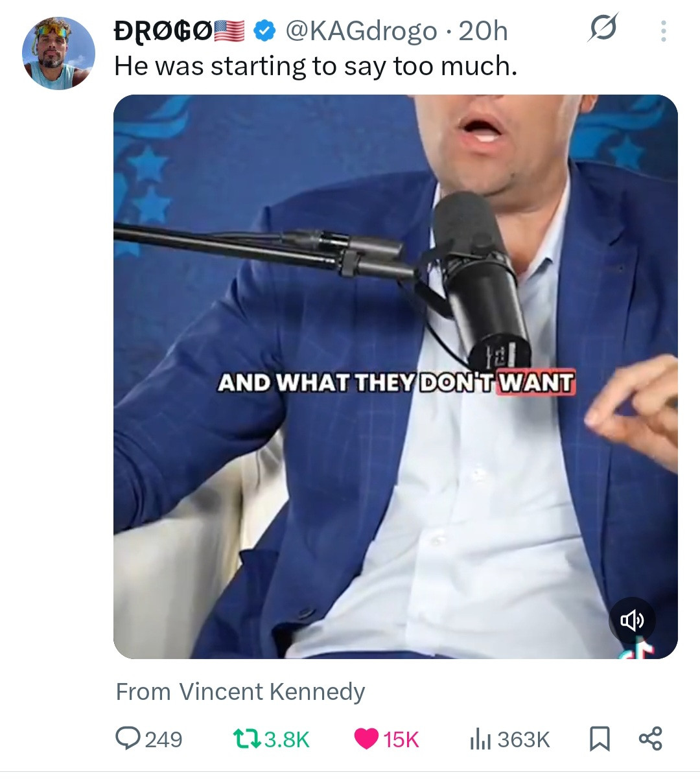Toggle bookmark for this post
700x779 pixels.
[x=600, y=738]
